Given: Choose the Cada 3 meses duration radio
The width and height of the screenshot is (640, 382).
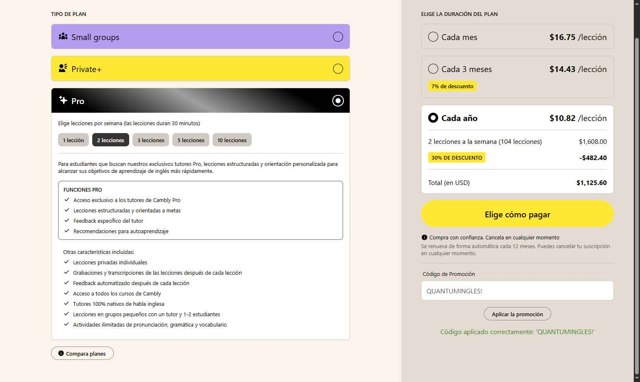Looking at the screenshot, I should pos(433,69).
